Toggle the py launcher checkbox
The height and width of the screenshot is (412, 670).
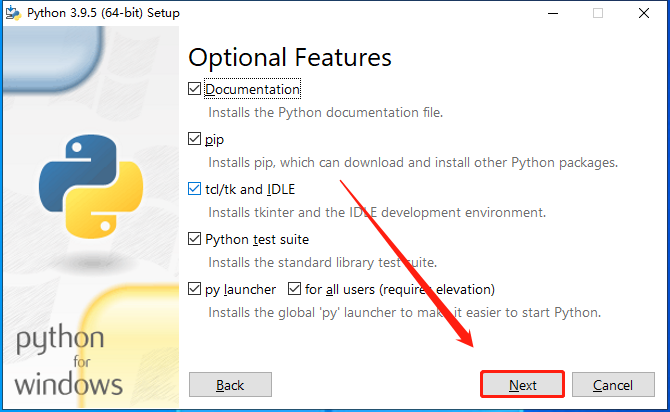(194, 289)
